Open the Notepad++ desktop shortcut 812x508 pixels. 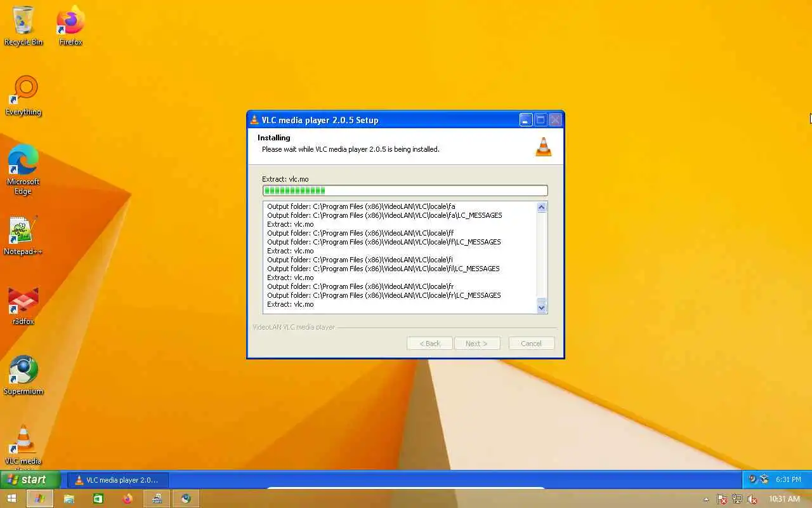(23, 236)
